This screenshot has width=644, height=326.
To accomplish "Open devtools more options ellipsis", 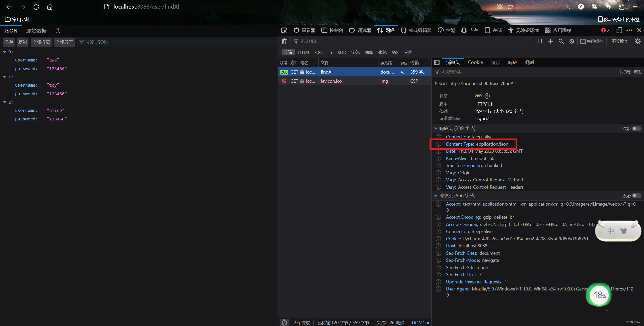I will pos(629,30).
